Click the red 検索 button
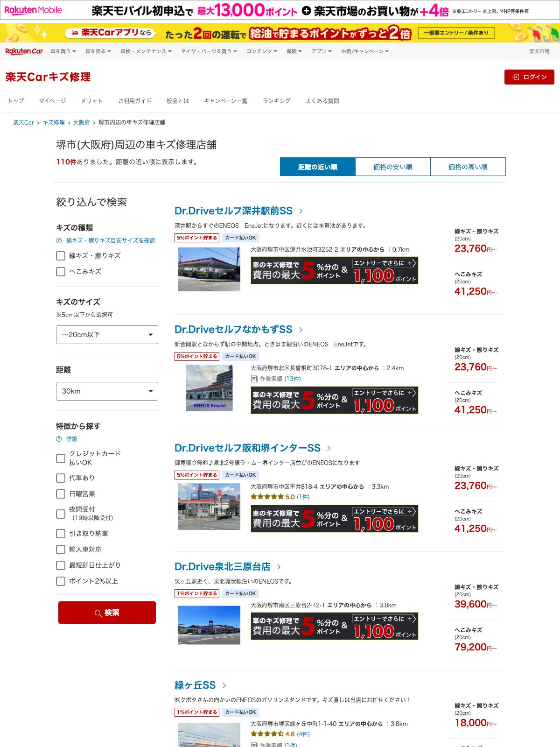This screenshot has width=560, height=747. (x=107, y=613)
